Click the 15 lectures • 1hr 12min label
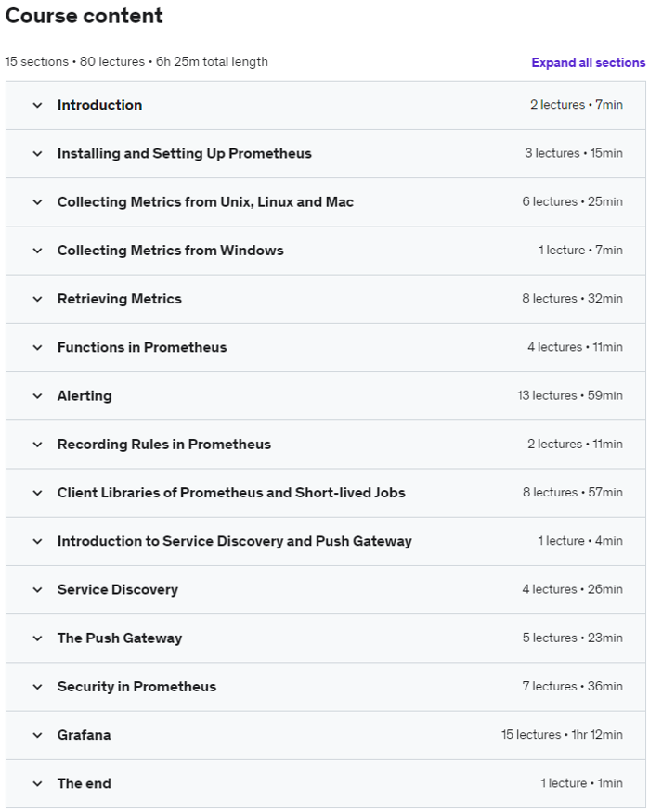This screenshot has width=650, height=812. tap(562, 735)
